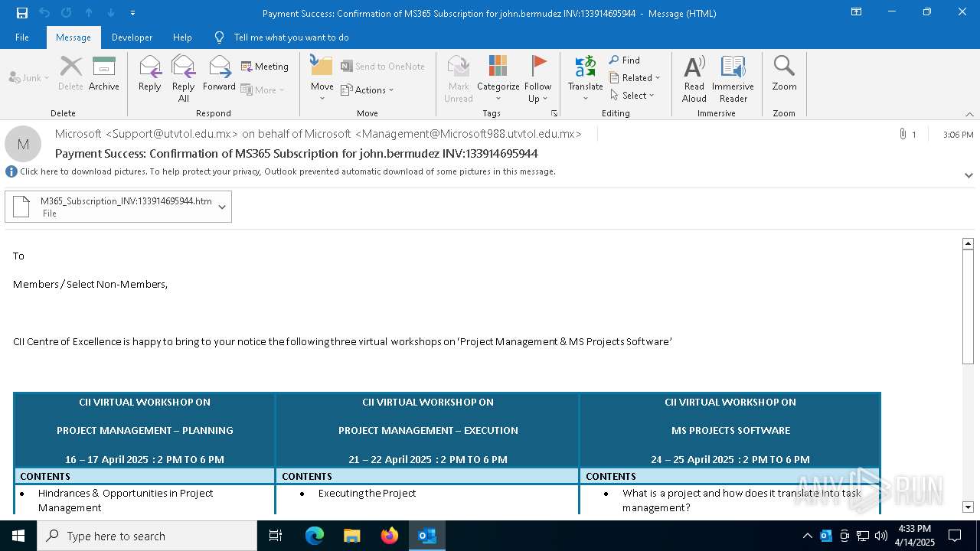Click the taskbar search box

147,536
